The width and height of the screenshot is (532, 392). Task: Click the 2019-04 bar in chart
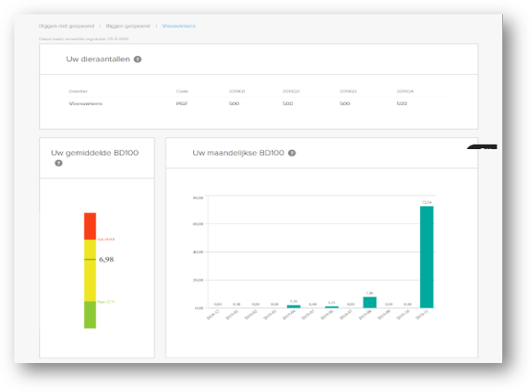point(294,306)
